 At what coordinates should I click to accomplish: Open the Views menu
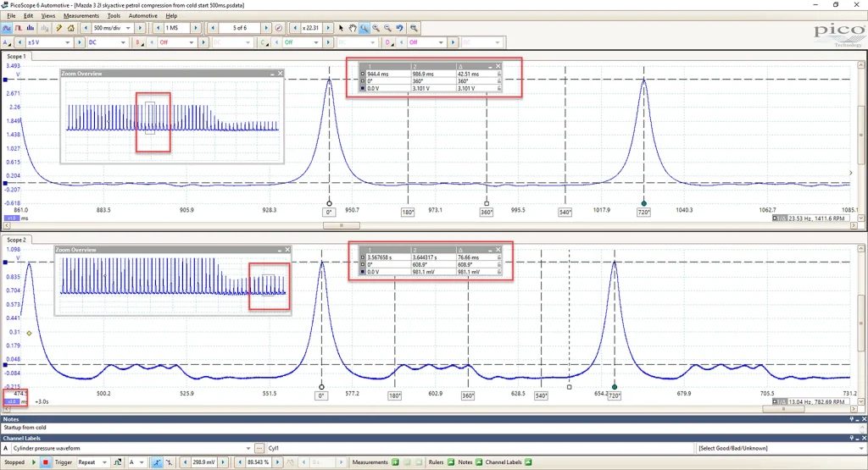pyautogui.click(x=48, y=16)
